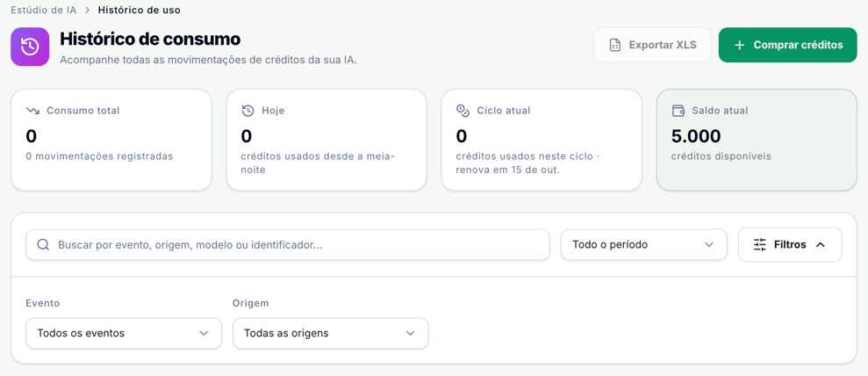Click the Comprar créditos button

pos(788,45)
